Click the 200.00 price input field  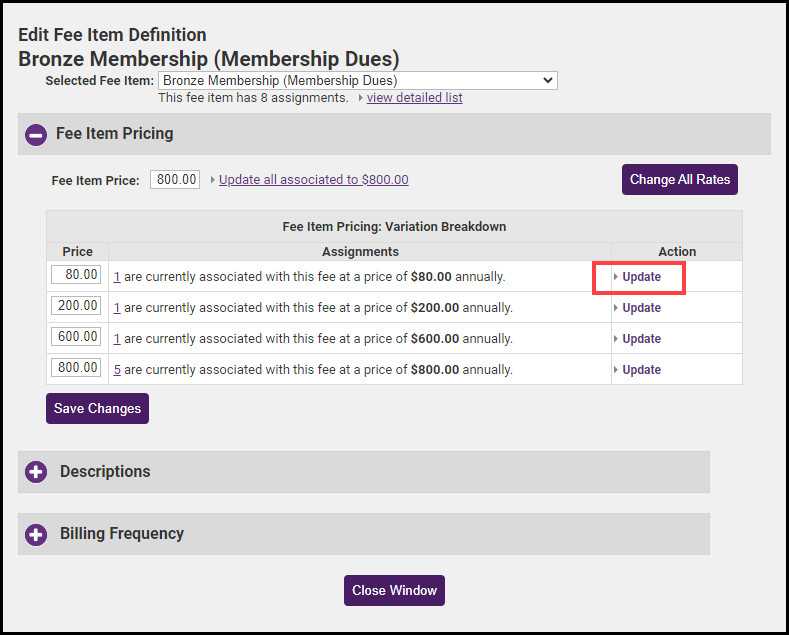click(77, 306)
